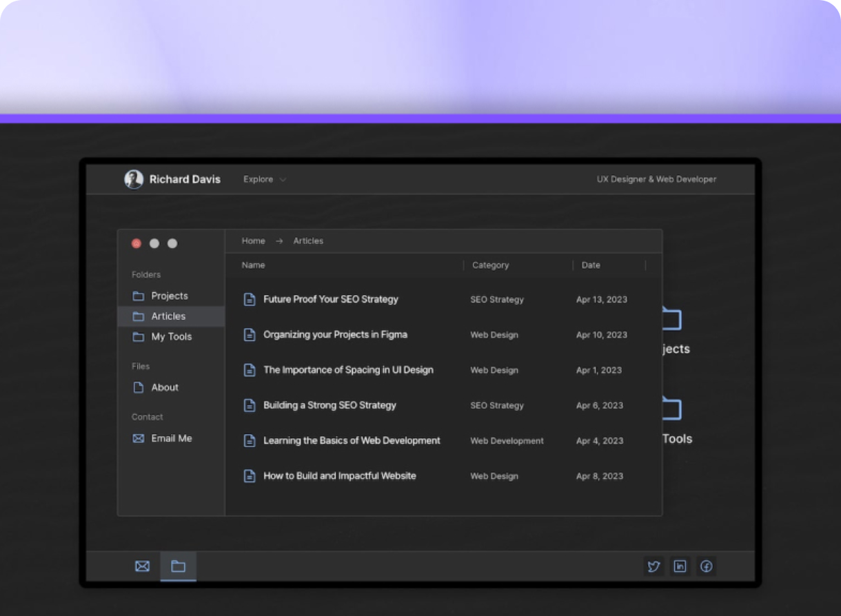Click file icon beside Building a Strong SEO Strategy
This screenshot has width=841, height=616.
coord(250,405)
